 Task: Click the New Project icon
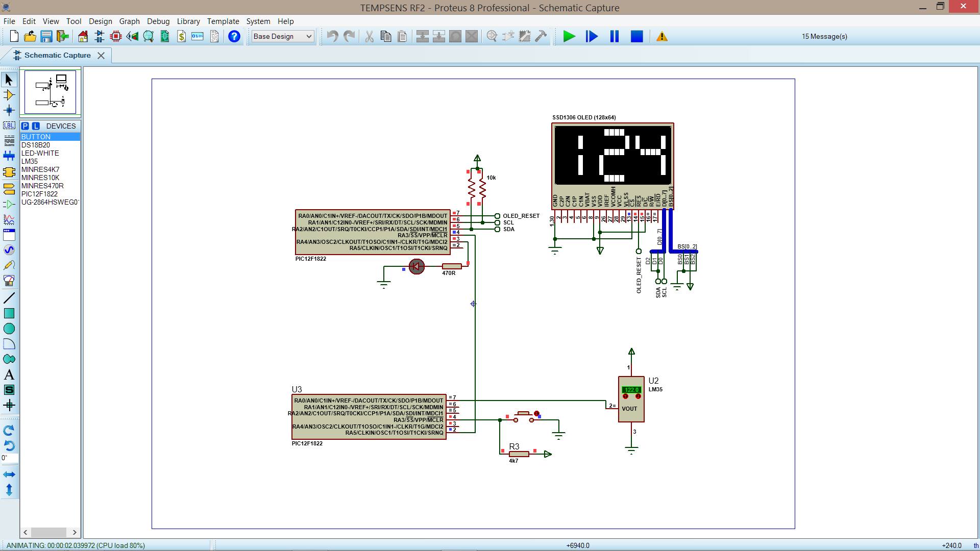14,36
